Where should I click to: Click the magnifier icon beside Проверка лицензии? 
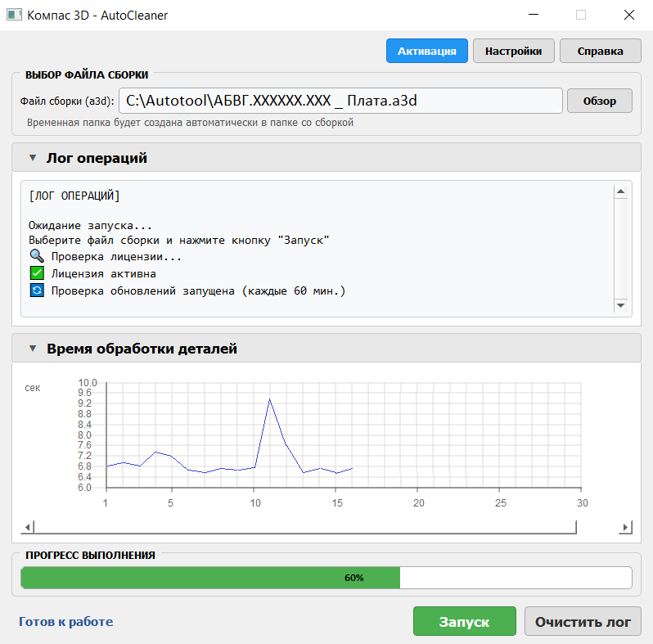point(37,256)
